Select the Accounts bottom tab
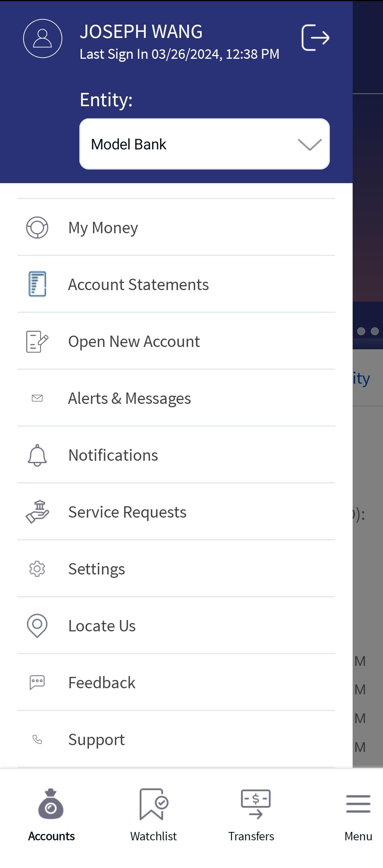383x868 pixels. 51,815
